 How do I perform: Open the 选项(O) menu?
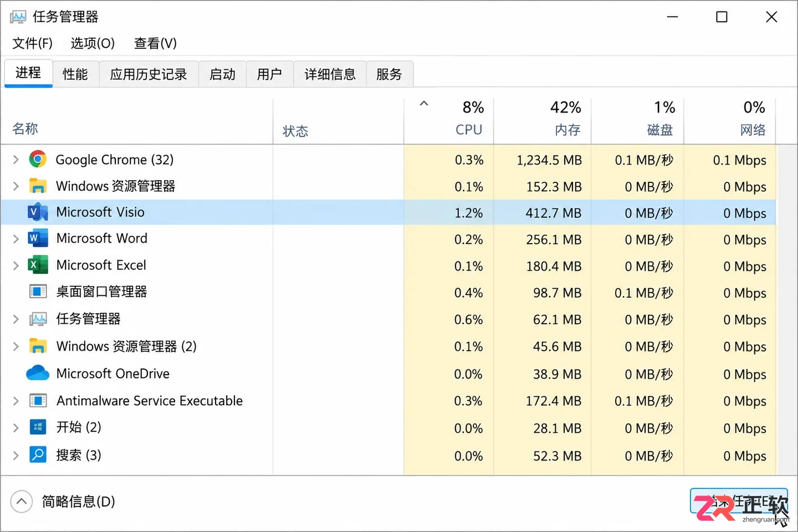point(93,43)
